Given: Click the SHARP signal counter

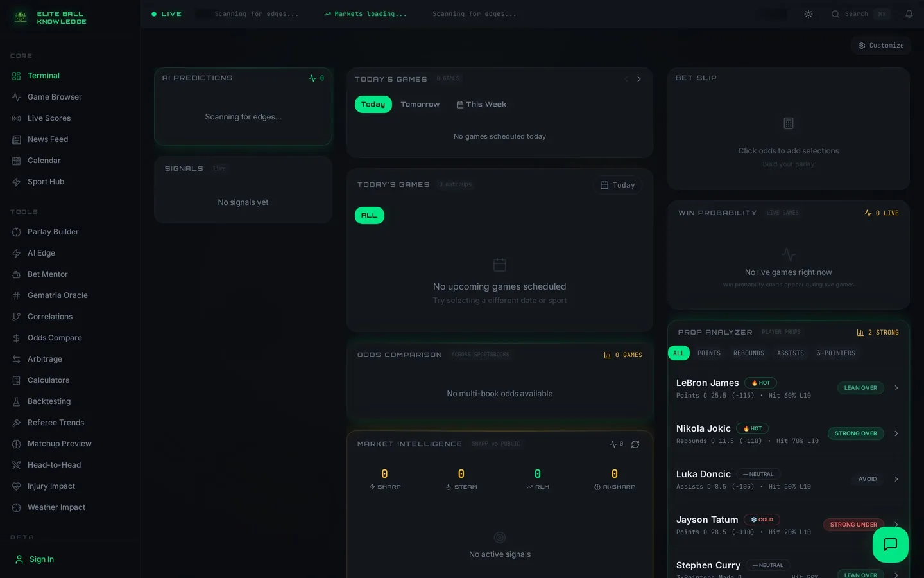Looking at the screenshot, I should click(385, 479).
